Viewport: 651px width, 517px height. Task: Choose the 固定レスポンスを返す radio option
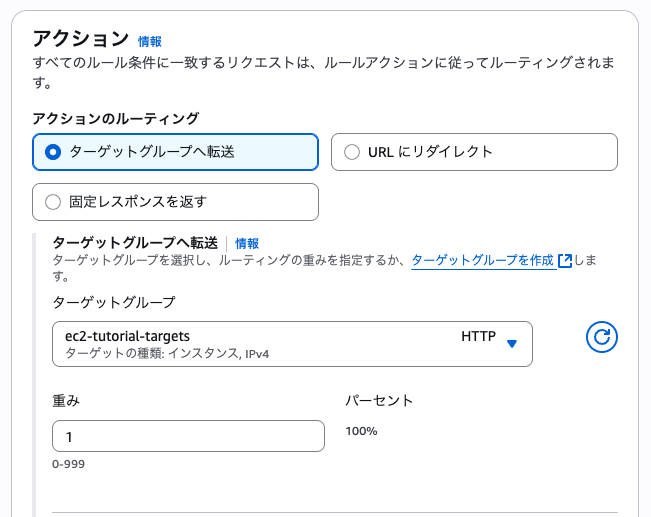pyautogui.click(x=54, y=202)
